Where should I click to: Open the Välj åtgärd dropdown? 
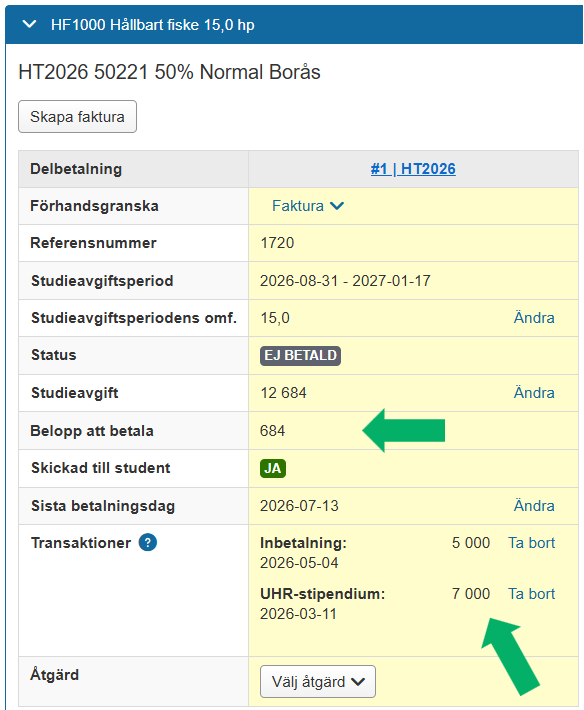(318, 681)
